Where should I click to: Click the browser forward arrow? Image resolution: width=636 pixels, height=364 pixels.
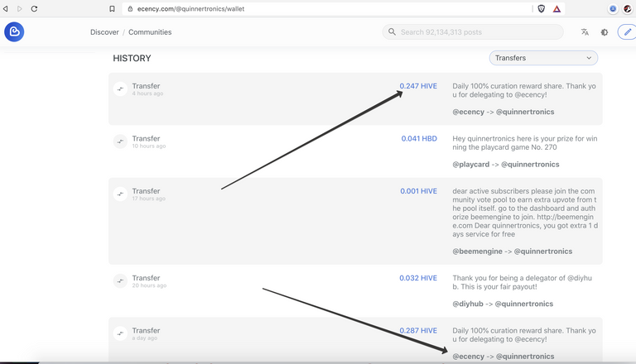[x=20, y=8]
